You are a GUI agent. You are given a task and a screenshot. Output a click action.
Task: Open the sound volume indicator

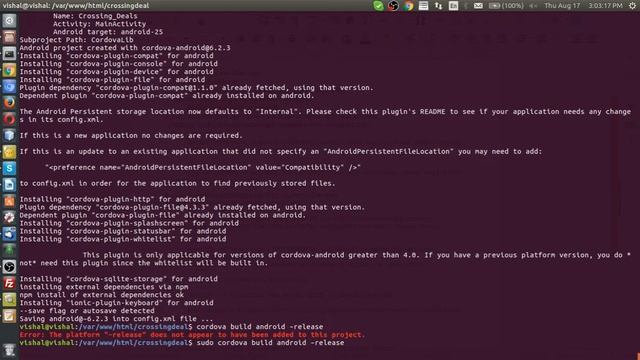point(533,6)
